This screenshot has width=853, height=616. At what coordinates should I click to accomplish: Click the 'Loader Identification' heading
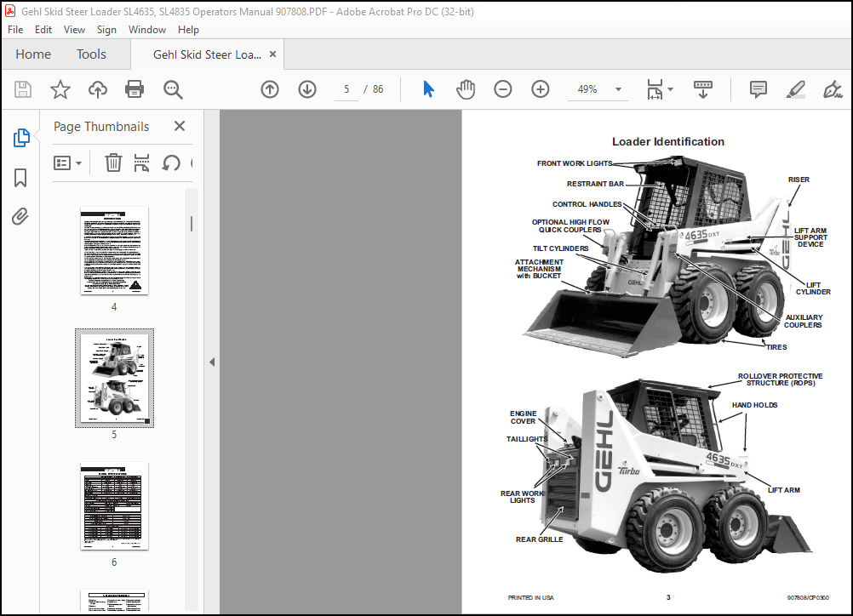click(668, 141)
